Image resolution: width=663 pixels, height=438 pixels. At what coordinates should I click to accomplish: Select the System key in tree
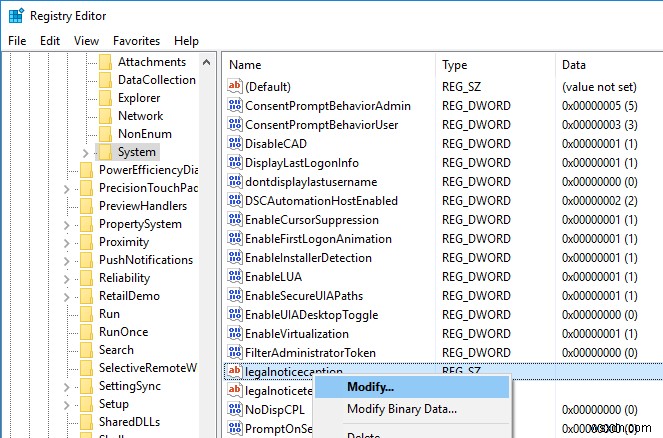(x=137, y=152)
